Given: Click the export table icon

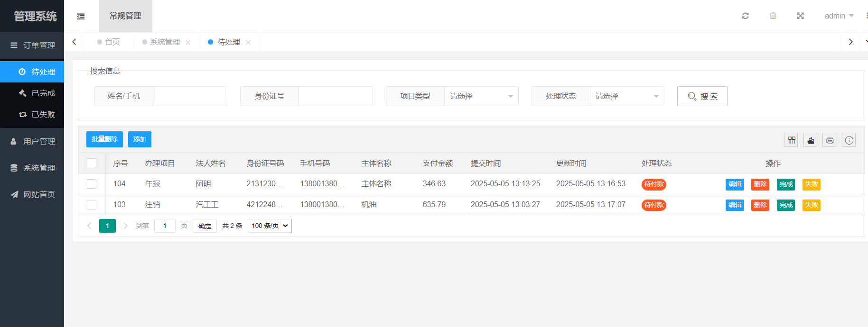Looking at the screenshot, I should [x=810, y=140].
